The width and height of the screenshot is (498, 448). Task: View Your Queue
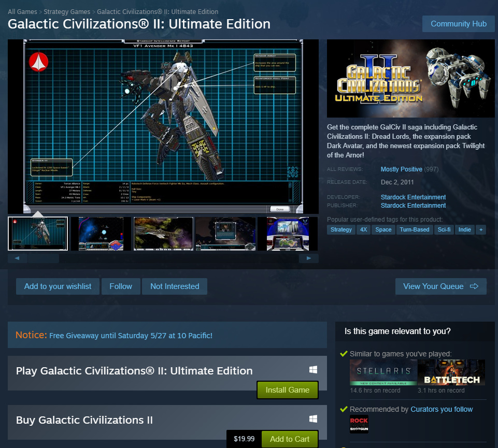tap(441, 286)
